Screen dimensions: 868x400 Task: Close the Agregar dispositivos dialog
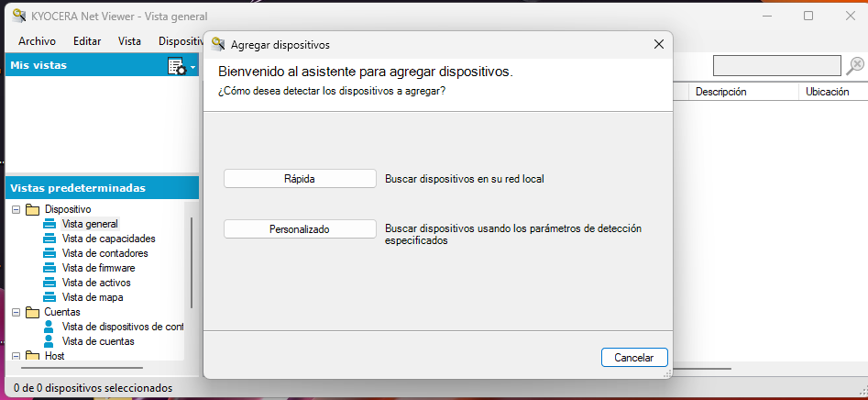(658, 44)
